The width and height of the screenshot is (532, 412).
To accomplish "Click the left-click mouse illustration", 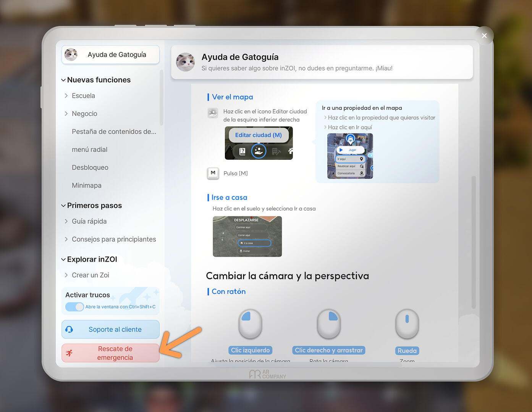I will click(250, 324).
